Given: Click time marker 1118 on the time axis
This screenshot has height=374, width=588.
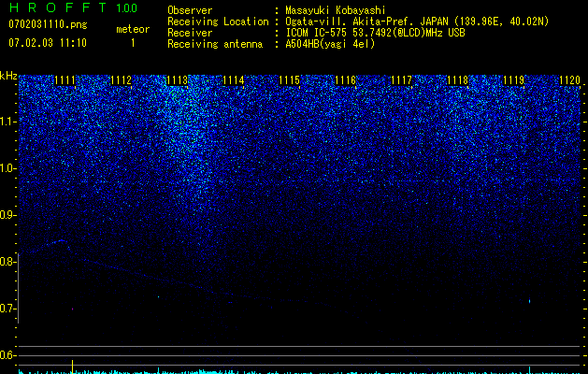Looking at the screenshot, I should pyautogui.click(x=457, y=80).
